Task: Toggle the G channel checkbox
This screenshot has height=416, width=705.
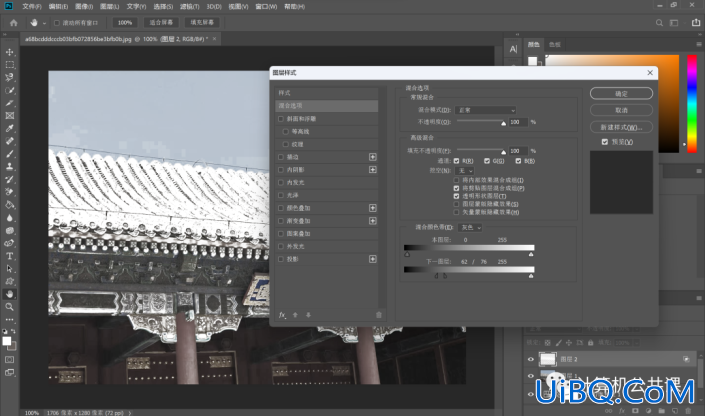Action: point(487,161)
